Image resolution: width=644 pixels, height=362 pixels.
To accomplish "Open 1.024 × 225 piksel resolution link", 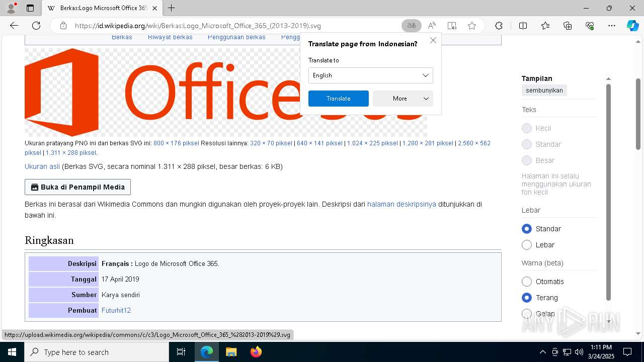I will [x=372, y=143].
